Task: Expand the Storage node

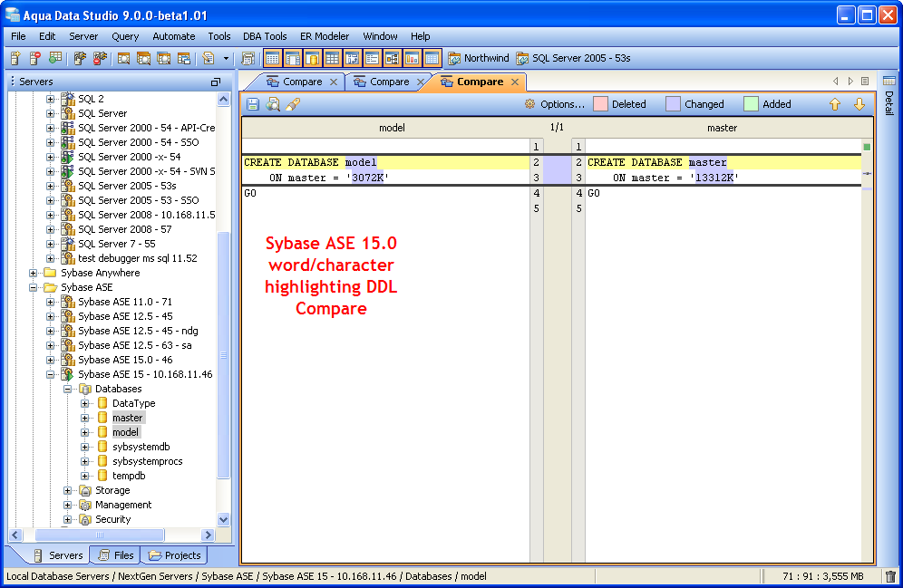Action: click(x=67, y=490)
